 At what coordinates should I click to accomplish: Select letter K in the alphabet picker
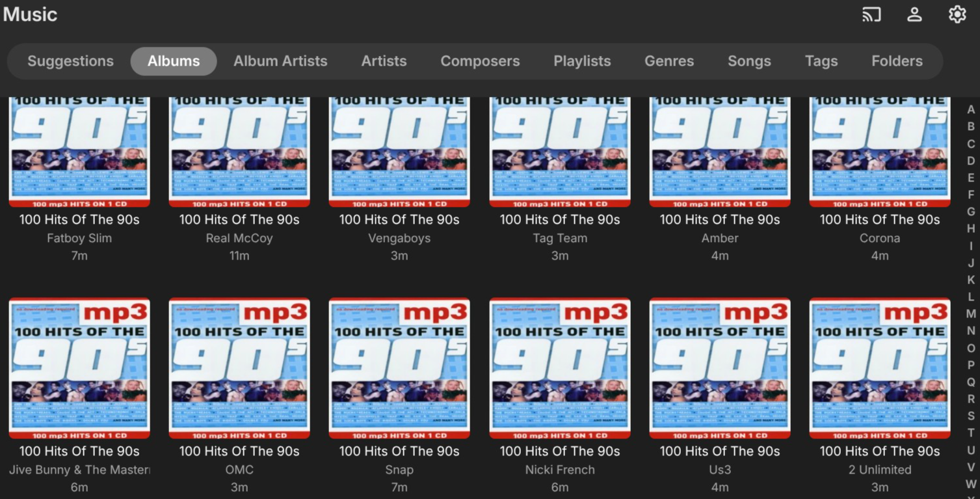[971, 280]
